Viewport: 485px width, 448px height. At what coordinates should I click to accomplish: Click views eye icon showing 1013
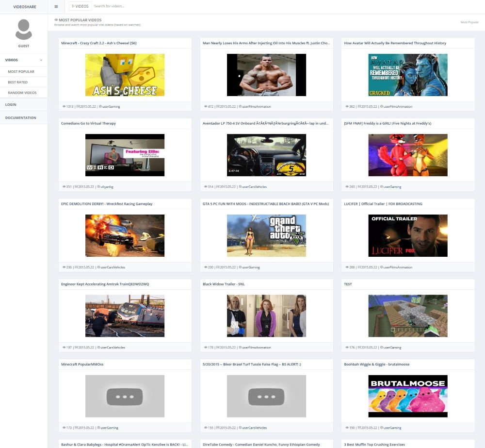pos(64,106)
